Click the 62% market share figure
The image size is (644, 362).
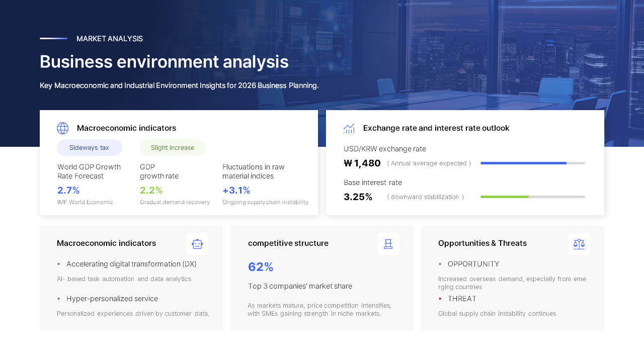tap(261, 267)
